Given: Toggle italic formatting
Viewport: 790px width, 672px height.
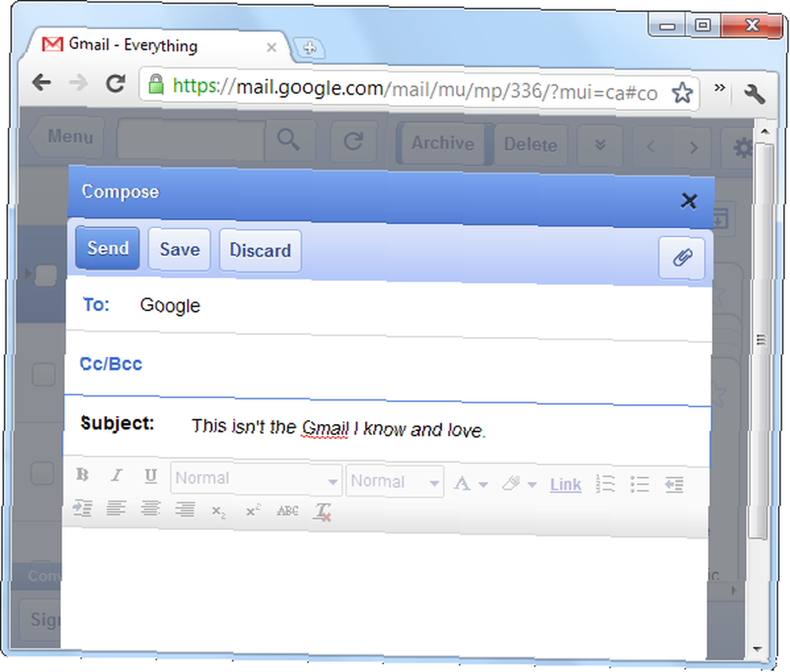Looking at the screenshot, I should point(117,475).
